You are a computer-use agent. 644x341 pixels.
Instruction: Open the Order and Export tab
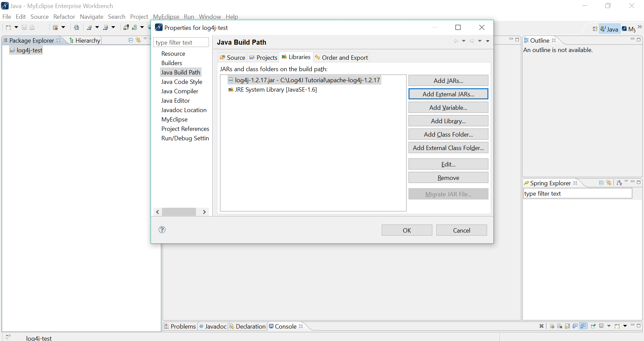[x=341, y=57]
